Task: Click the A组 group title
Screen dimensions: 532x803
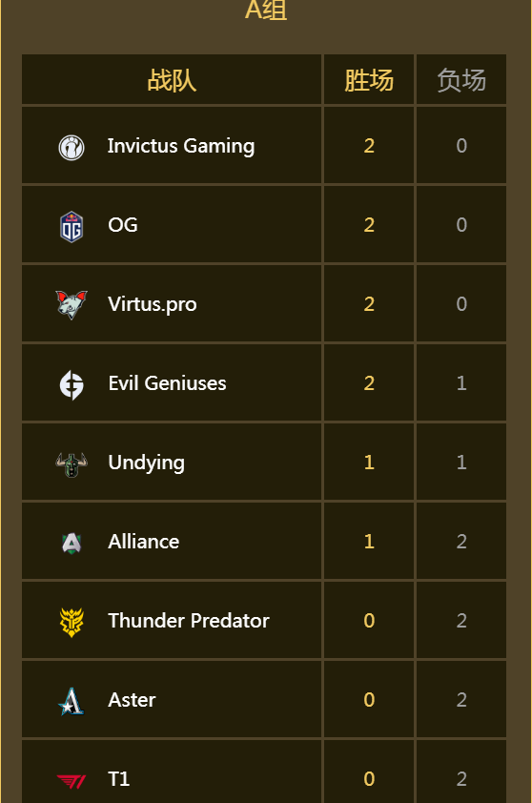Action: click(266, 10)
